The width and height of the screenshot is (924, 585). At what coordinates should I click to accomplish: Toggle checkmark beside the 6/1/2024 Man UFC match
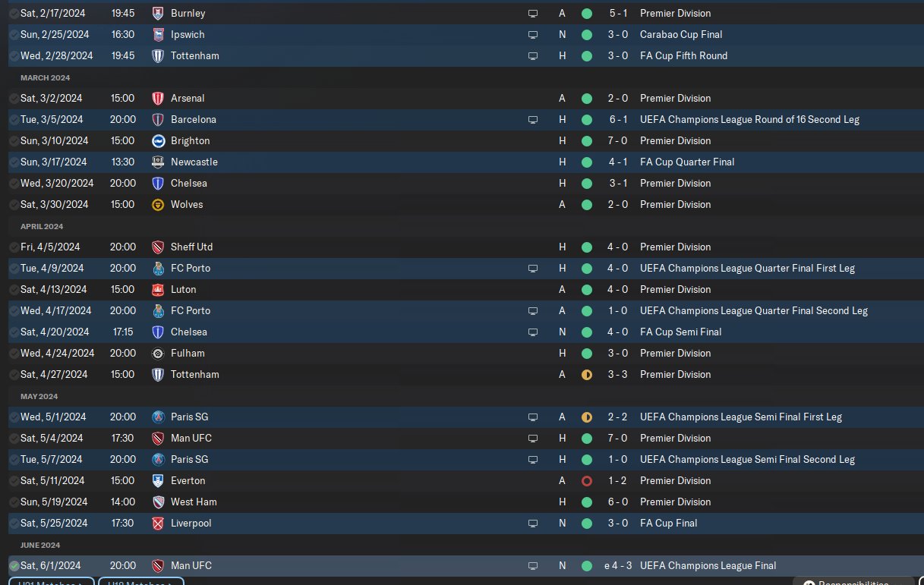pyautogui.click(x=14, y=565)
